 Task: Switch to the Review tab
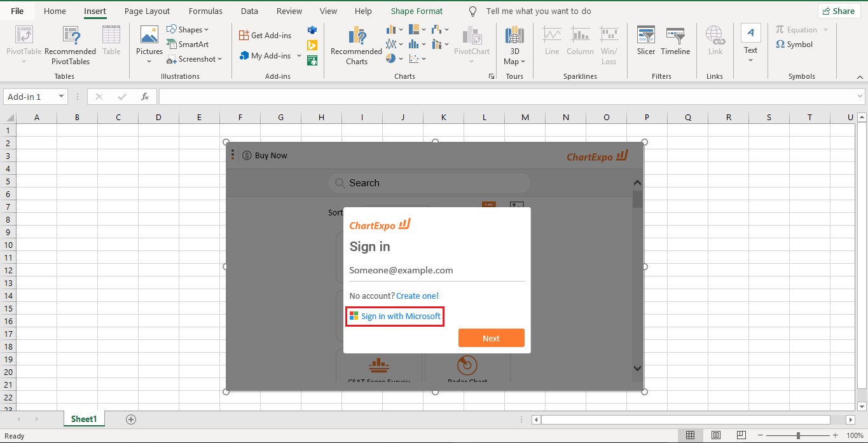pos(289,11)
